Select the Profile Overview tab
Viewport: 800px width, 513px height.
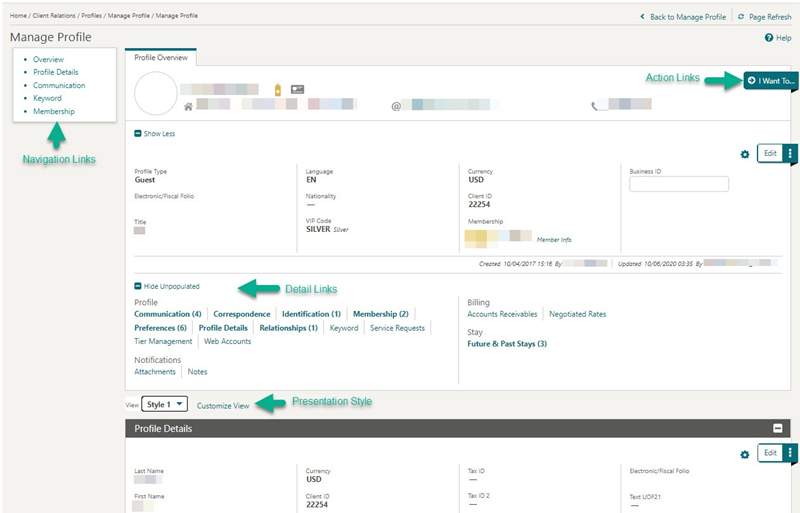point(161,58)
